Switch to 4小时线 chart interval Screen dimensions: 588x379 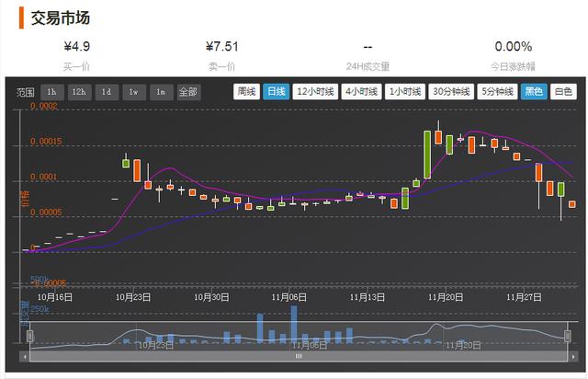coord(360,92)
